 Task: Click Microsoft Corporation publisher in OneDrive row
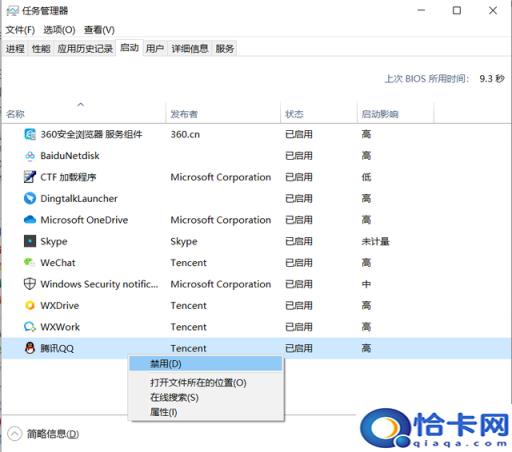[221, 220]
